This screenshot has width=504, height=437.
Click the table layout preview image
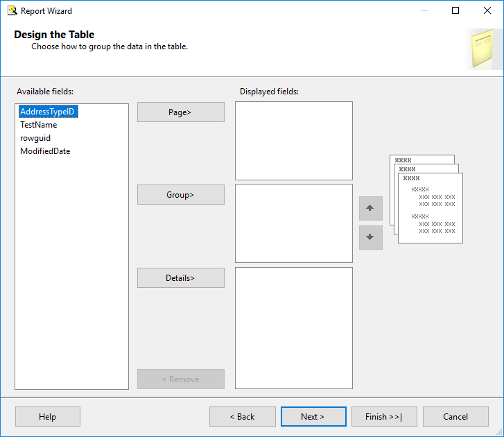(426, 198)
